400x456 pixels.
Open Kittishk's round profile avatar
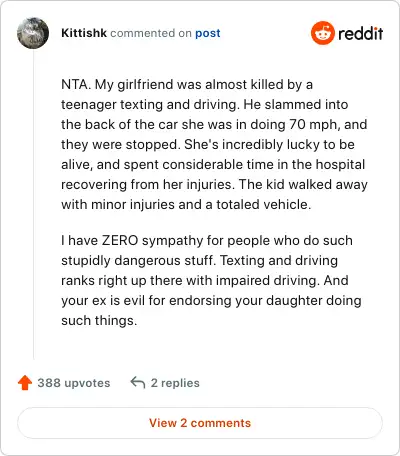[33, 33]
